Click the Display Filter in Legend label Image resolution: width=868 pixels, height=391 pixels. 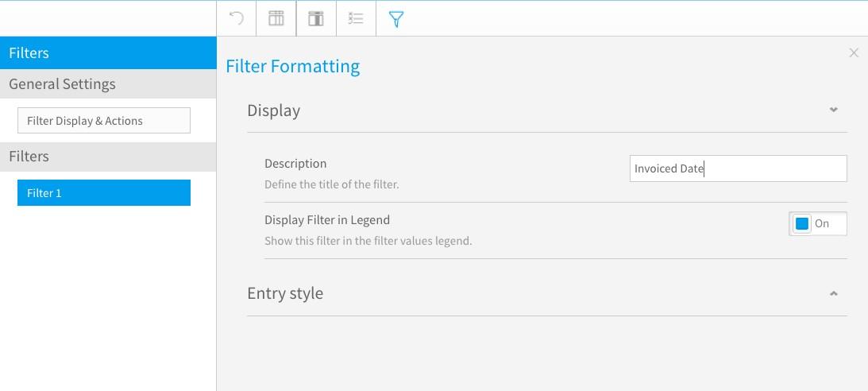click(x=327, y=220)
